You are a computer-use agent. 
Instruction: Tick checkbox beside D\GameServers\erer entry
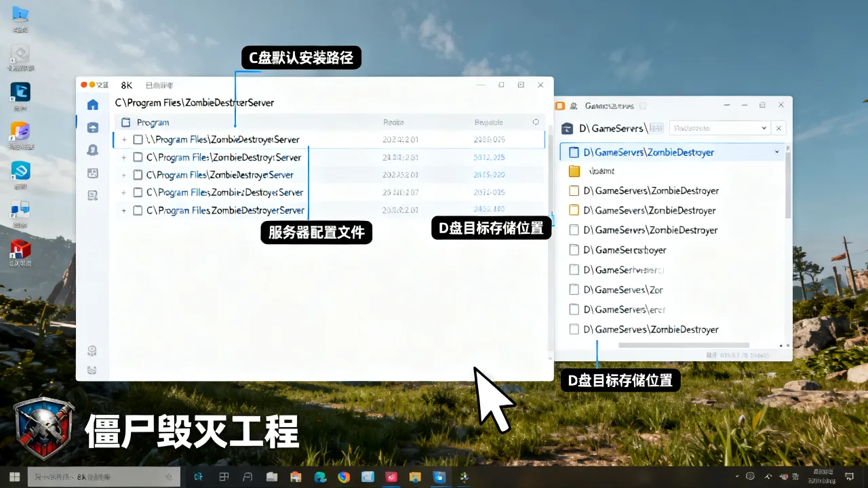click(574, 309)
